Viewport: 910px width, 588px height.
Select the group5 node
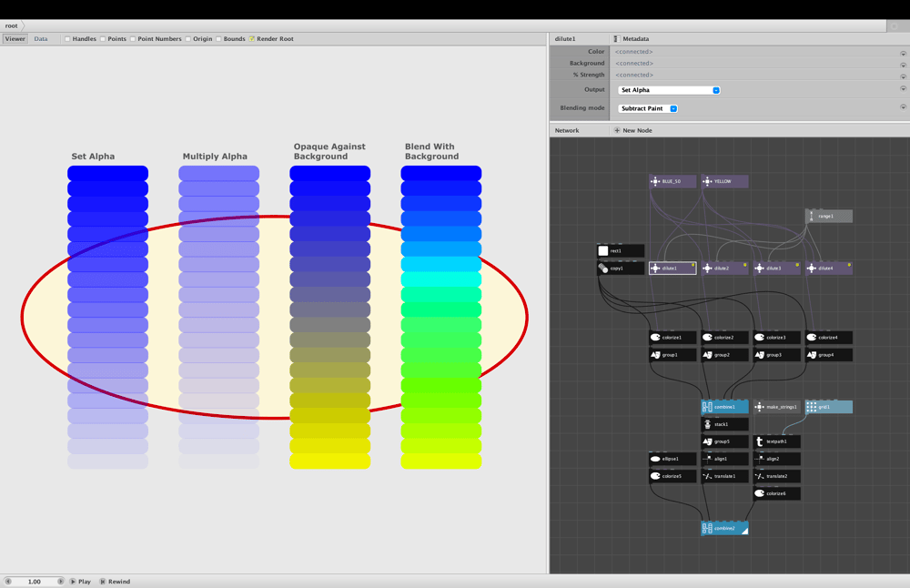point(724,441)
